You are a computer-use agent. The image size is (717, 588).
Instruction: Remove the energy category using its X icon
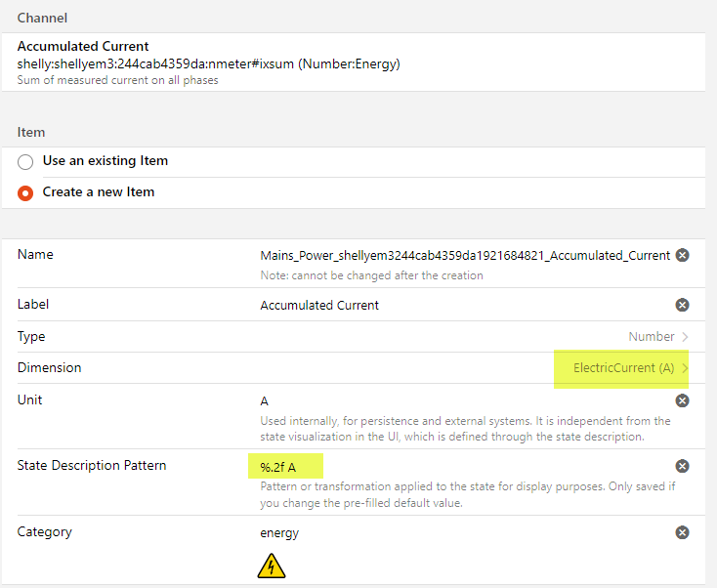(683, 532)
